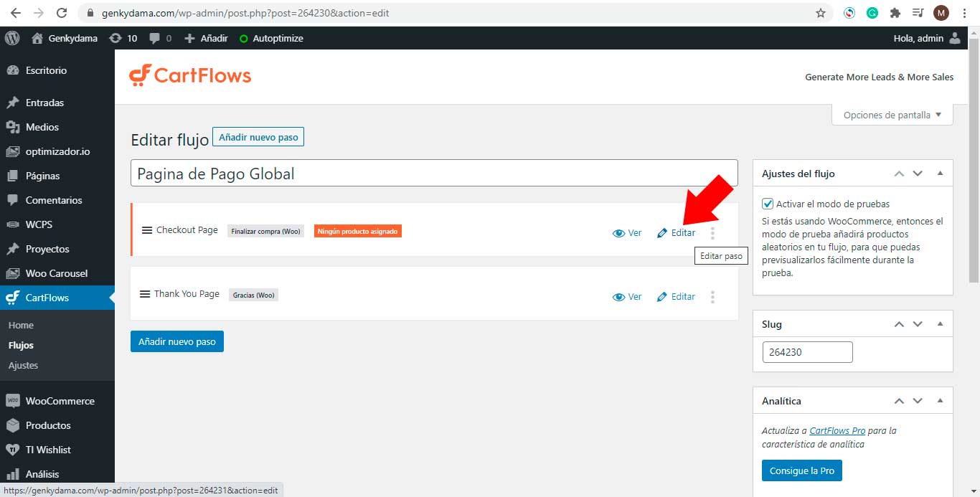Move Ajustes del flujo panel down
This screenshot has width=980, height=497.
[918, 174]
